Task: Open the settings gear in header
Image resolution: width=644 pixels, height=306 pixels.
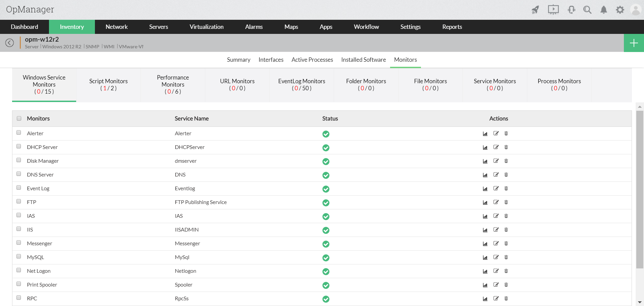Action: (x=620, y=10)
